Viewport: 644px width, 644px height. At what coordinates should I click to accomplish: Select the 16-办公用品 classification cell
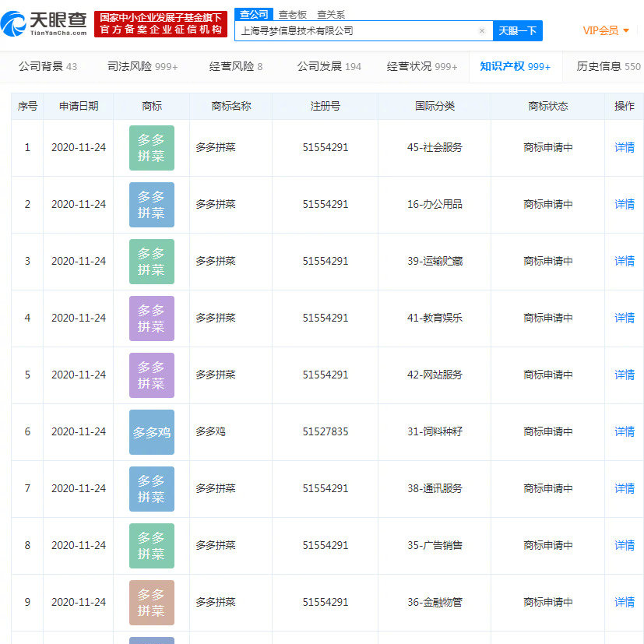point(435,204)
